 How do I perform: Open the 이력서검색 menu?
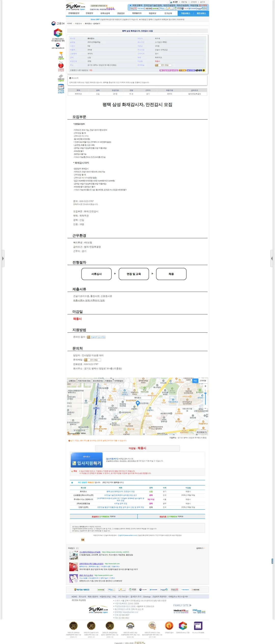coord(105,13)
